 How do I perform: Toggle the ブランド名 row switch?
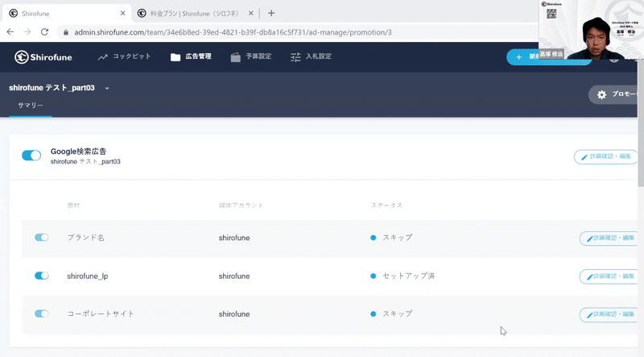pyautogui.click(x=42, y=237)
